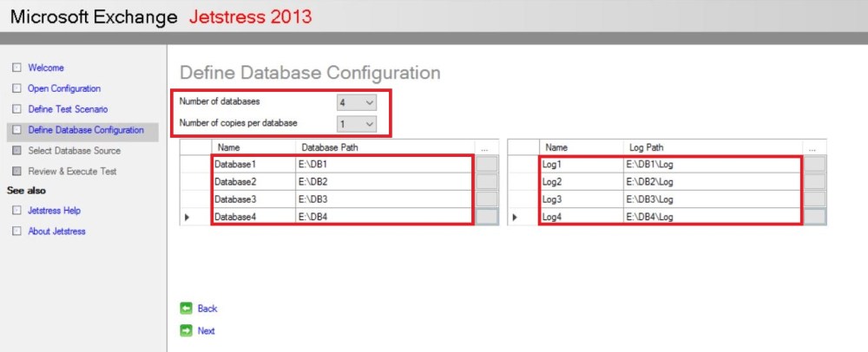The image size is (868, 352).
Task: Click browse button for Database1 path
Action: (x=487, y=164)
